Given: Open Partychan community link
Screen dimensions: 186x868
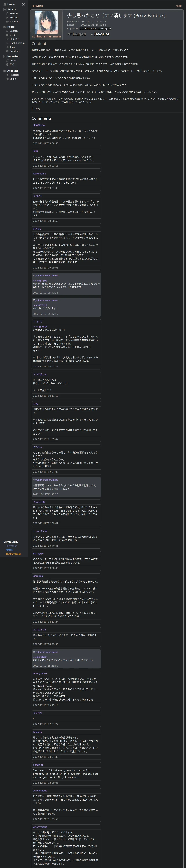Looking at the screenshot, I should [x=11, y=546].
